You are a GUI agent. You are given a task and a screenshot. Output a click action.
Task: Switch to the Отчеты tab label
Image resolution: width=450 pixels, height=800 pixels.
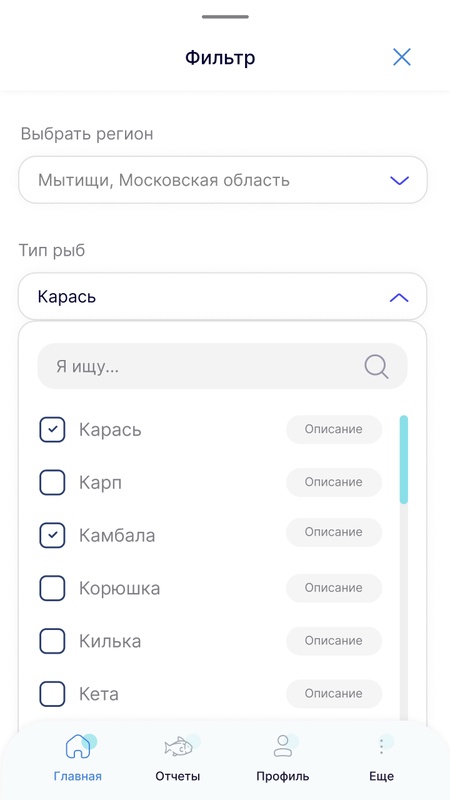point(178,777)
